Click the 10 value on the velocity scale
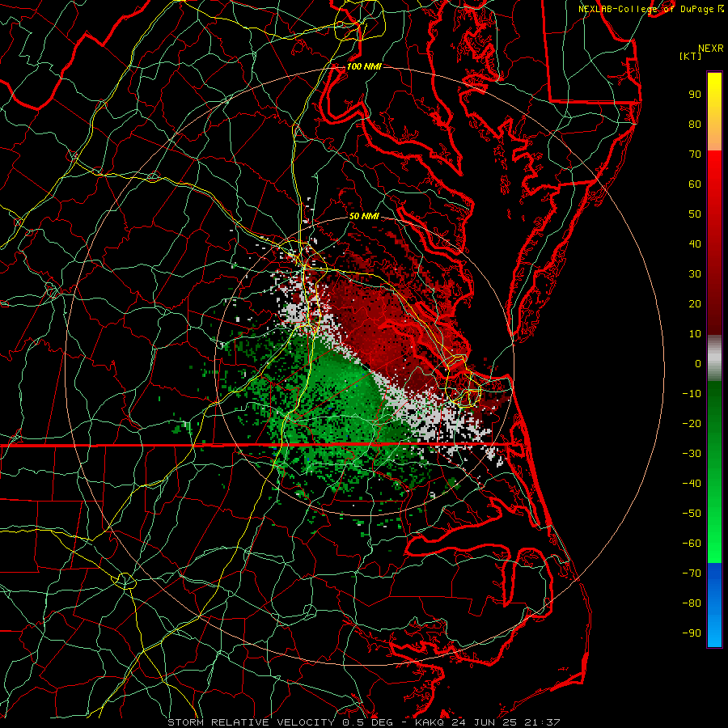The width and height of the screenshot is (728, 728). point(695,334)
